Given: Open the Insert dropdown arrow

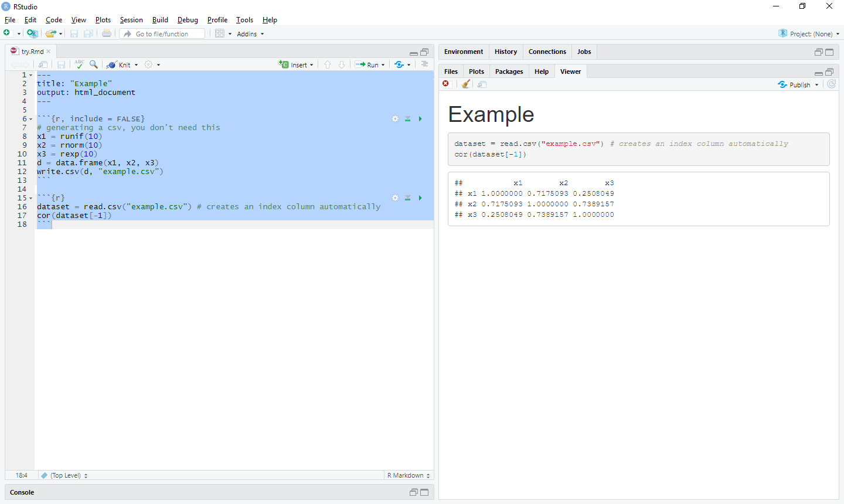Looking at the screenshot, I should [311, 65].
